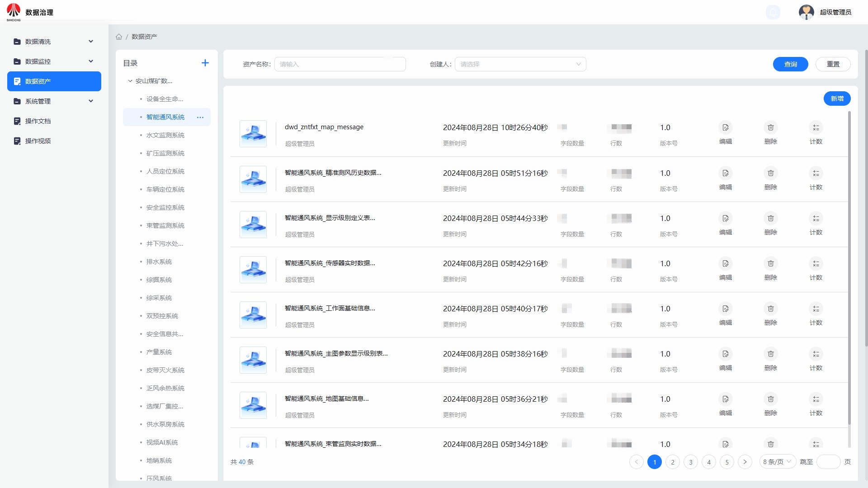Click the 资产名称 input field
This screenshot has height=488, width=868.
[340, 64]
